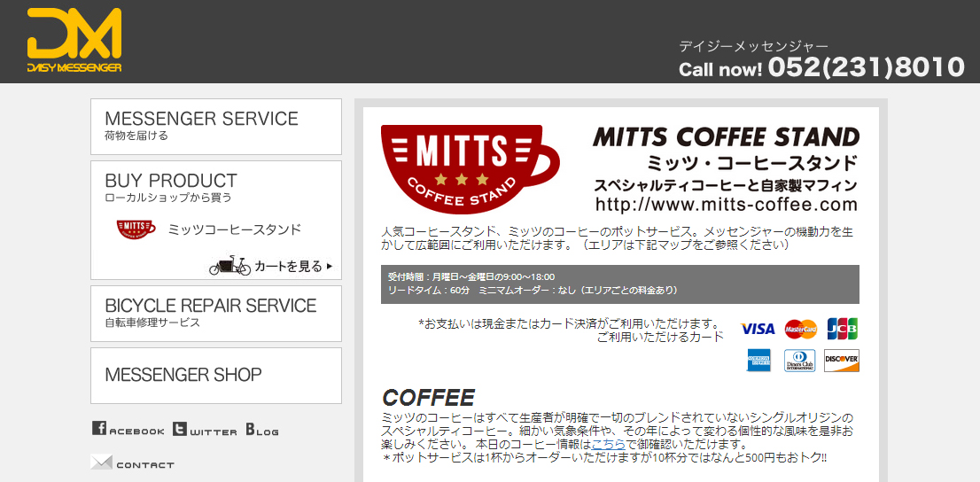This screenshot has height=482, width=980.
Task: Click the Contact envelope icon
Action: 101,463
